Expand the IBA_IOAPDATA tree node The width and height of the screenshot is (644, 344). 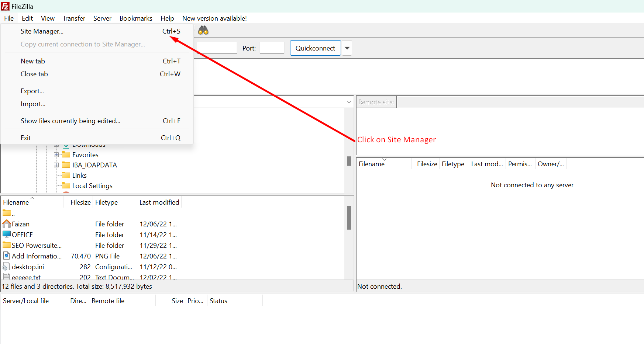[x=56, y=165]
